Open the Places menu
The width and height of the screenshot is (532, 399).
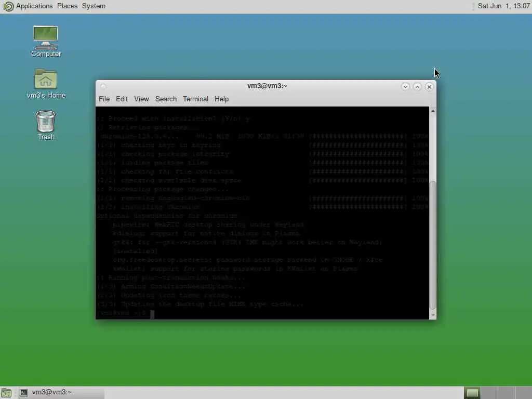[67, 6]
